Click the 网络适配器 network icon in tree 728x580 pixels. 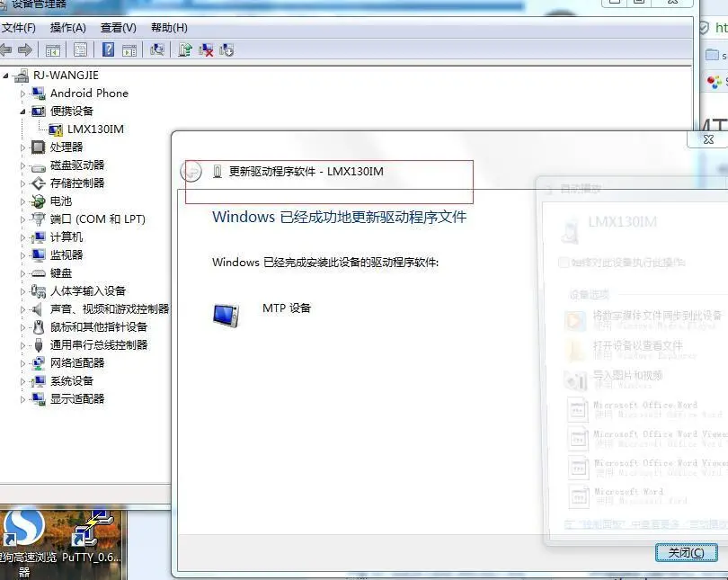pos(38,363)
